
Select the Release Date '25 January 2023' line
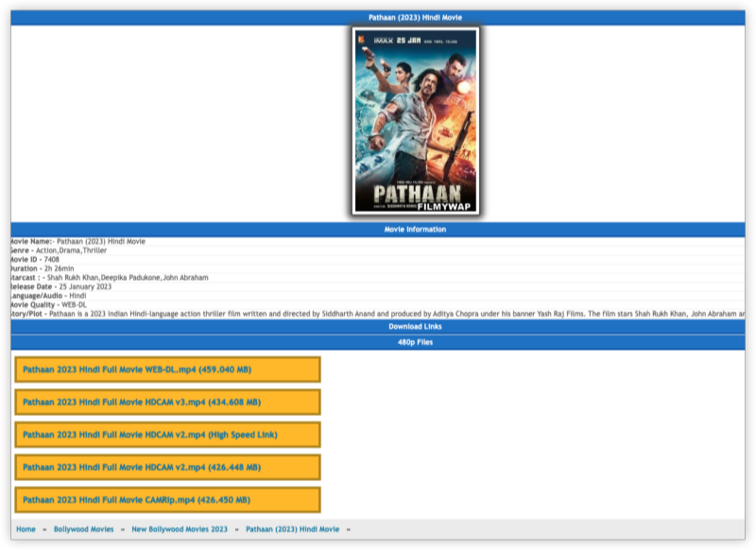tap(378, 286)
